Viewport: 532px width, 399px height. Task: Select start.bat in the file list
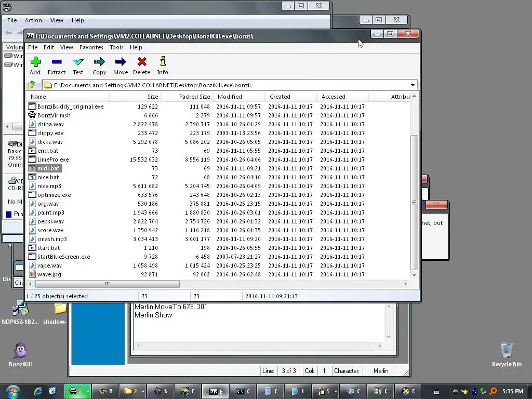point(48,248)
